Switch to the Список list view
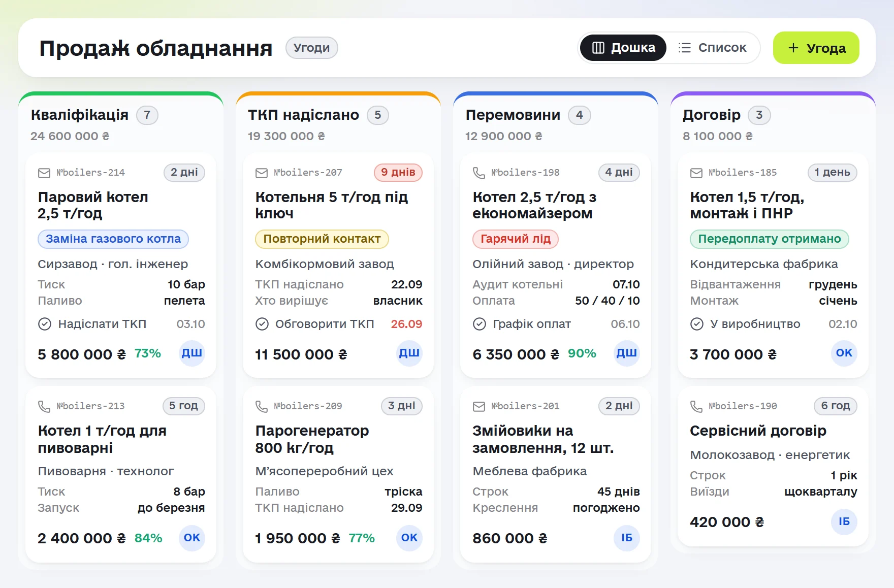The height and width of the screenshot is (588, 894). pos(712,48)
